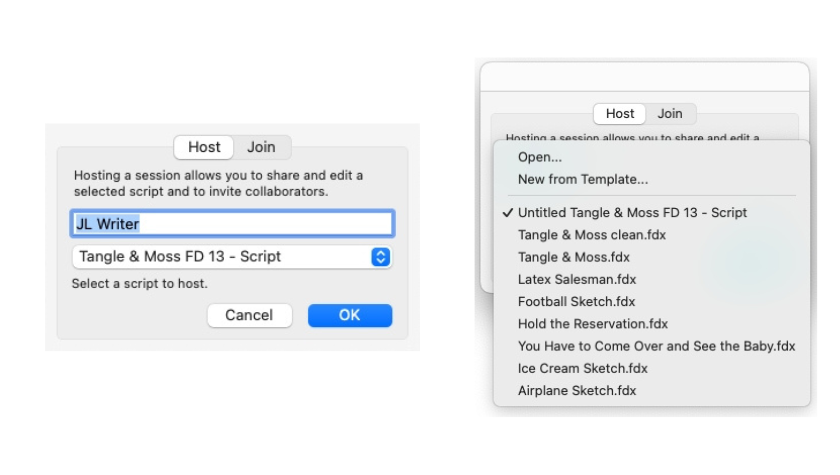Choose Hold the Reservation.fdx

tap(593, 324)
